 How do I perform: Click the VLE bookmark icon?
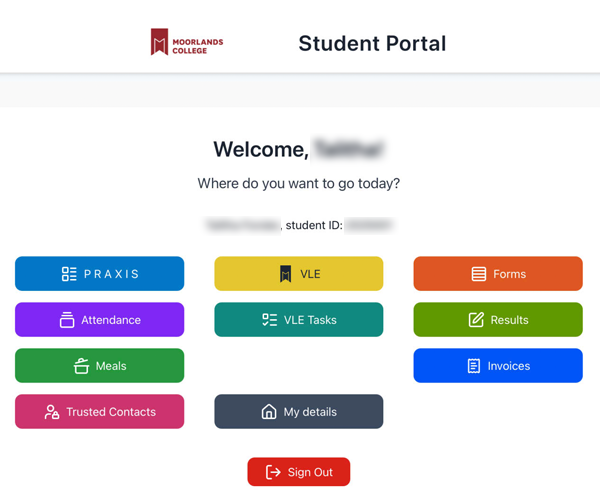click(x=285, y=274)
